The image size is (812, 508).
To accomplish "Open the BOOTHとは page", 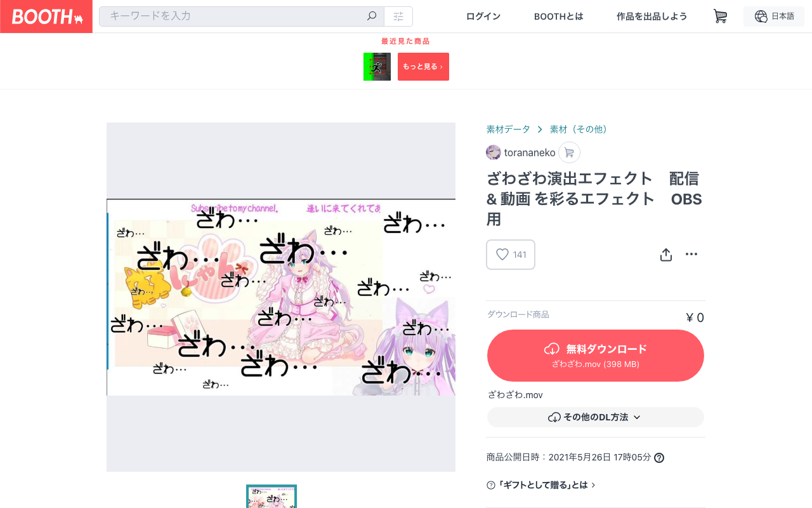I will [x=559, y=17].
